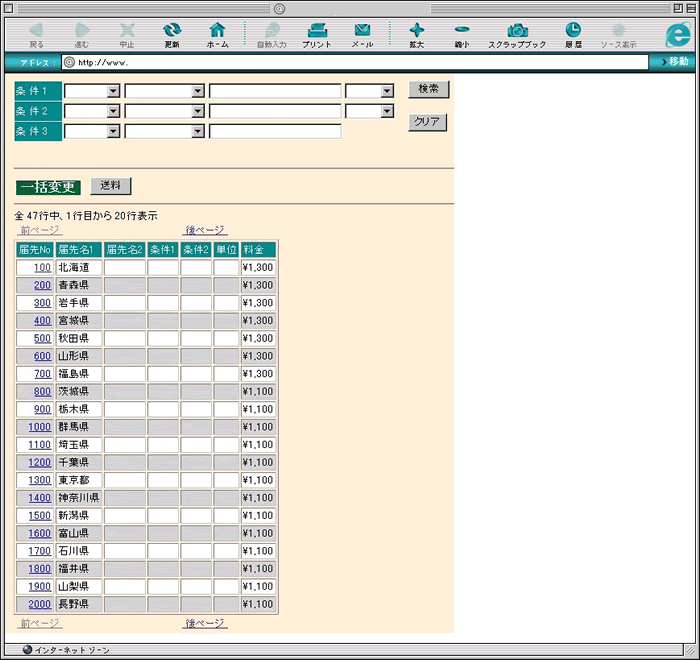Click the ¥1,100 fee in 茨城県 row

click(x=258, y=392)
